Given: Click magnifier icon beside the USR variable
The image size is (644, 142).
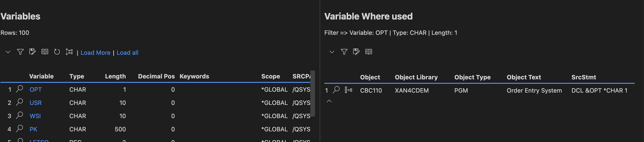Looking at the screenshot, I should [20, 102].
